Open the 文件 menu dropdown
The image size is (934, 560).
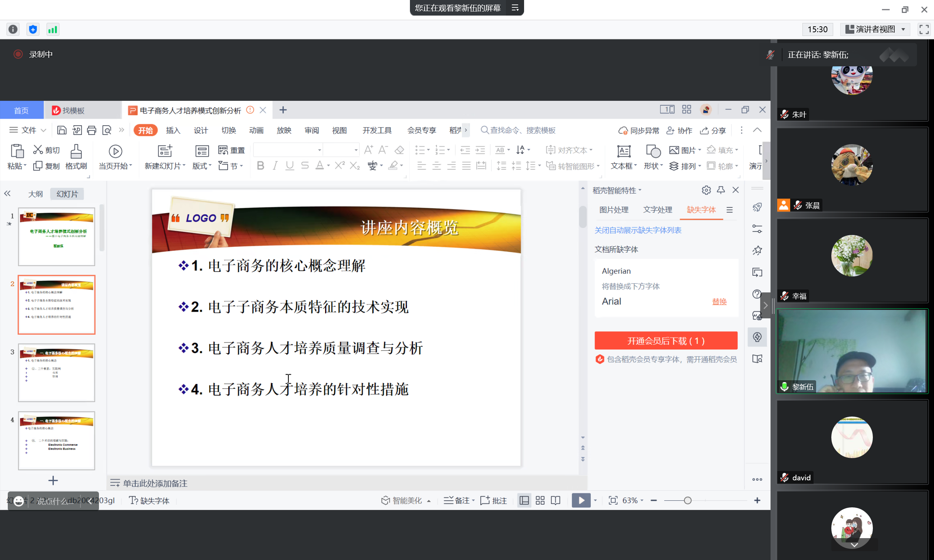coord(27,130)
